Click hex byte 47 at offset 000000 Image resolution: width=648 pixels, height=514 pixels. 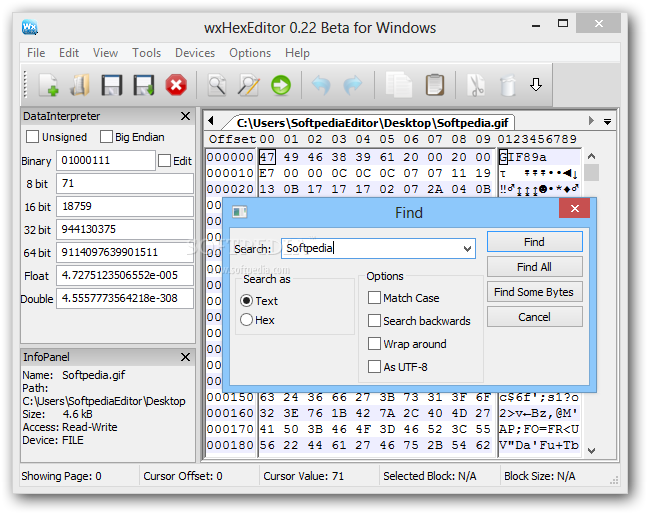(x=267, y=157)
